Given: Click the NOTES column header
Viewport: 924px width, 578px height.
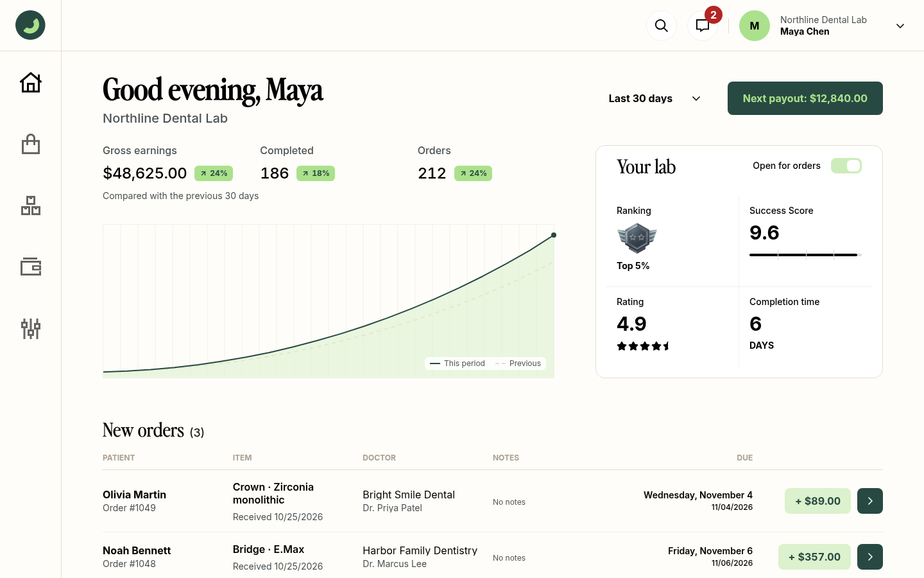Looking at the screenshot, I should pyautogui.click(x=506, y=458).
